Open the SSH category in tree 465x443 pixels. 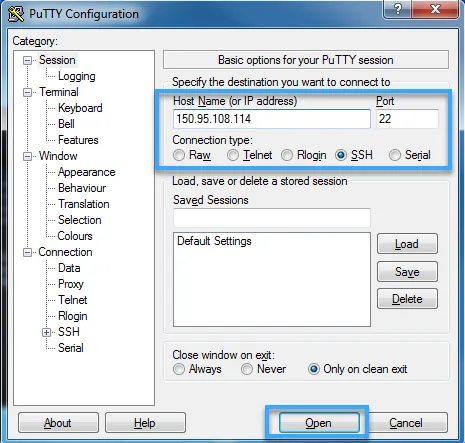69,332
